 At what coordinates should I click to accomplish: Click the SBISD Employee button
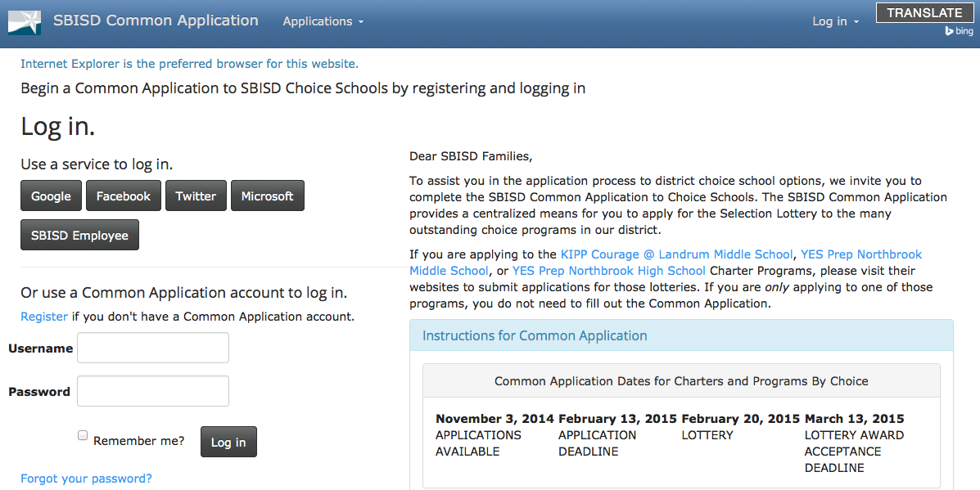tap(79, 236)
